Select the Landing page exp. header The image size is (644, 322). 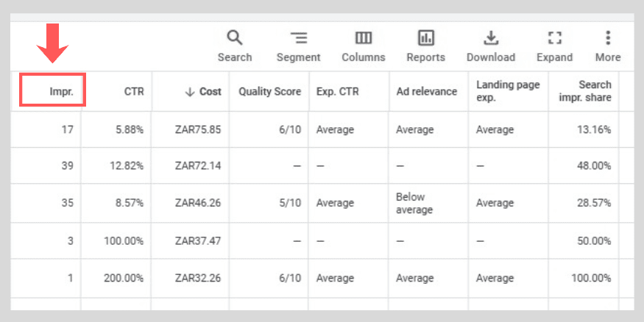coord(508,91)
